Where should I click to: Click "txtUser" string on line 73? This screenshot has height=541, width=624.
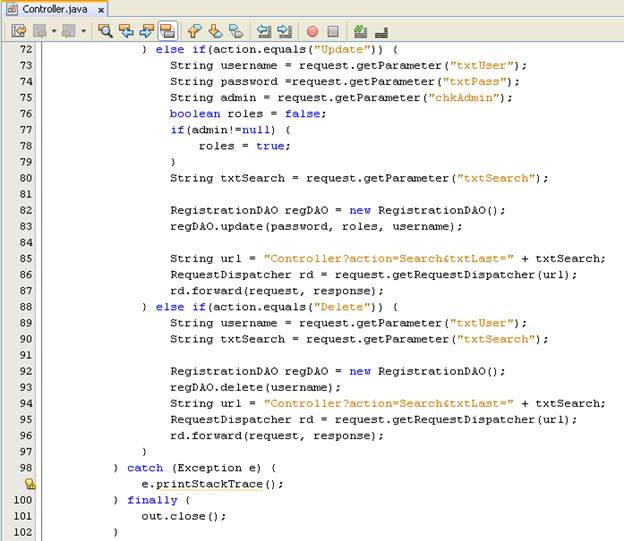pos(482,66)
